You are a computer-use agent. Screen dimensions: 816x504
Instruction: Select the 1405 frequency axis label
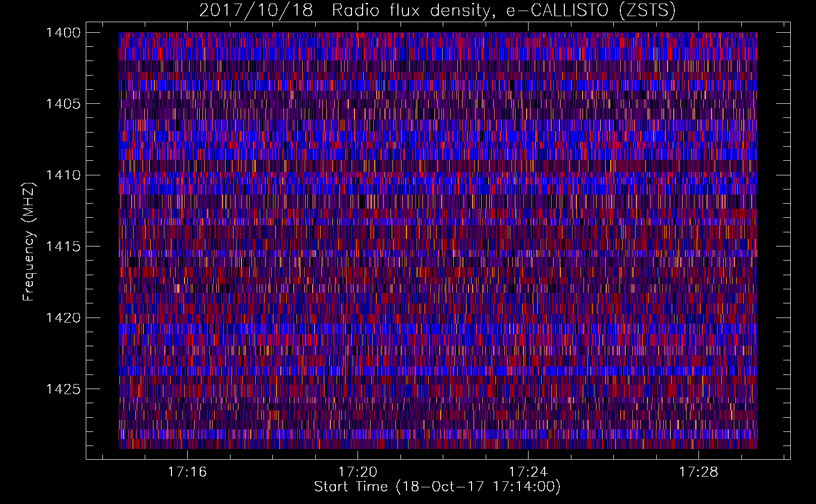(x=63, y=104)
